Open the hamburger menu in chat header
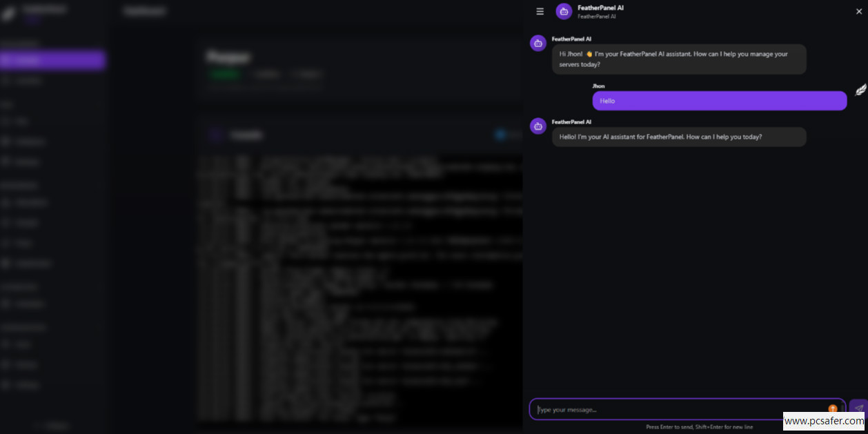The width and height of the screenshot is (868, 434). tap(540, 11)
